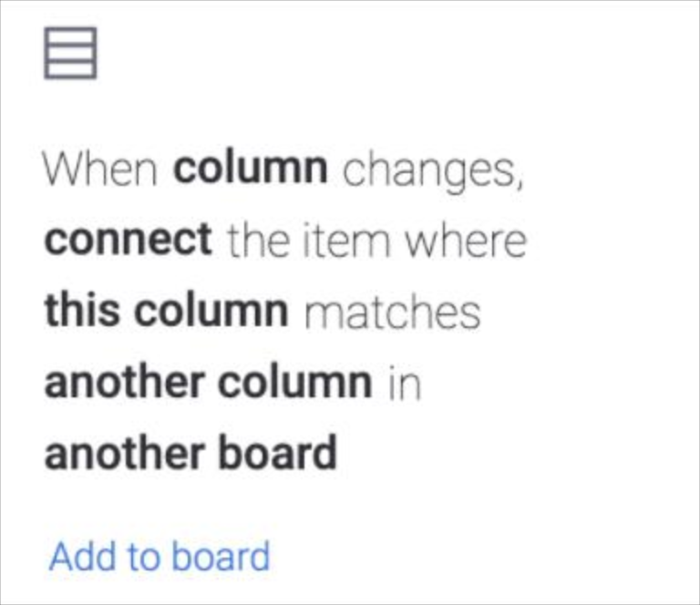Click the 'Add to board' link
This screenshot has width=700, height=605.
[x=159, y=556]
